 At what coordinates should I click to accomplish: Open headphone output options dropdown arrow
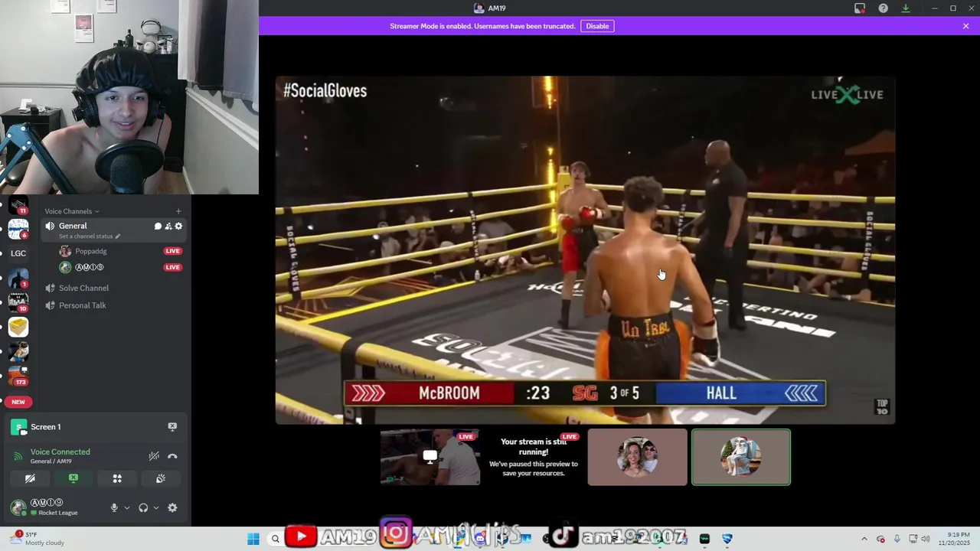pyautogui.click(x=156, y=507)
